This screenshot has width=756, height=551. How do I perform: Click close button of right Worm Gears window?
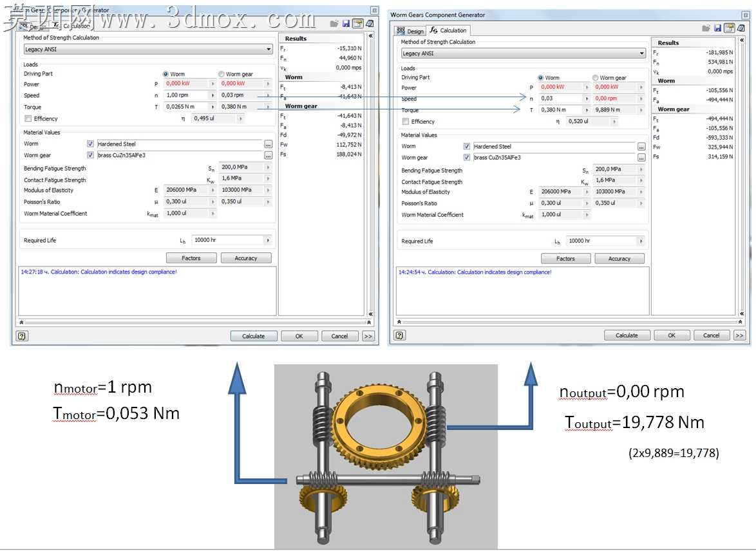(x=746, y=15)
